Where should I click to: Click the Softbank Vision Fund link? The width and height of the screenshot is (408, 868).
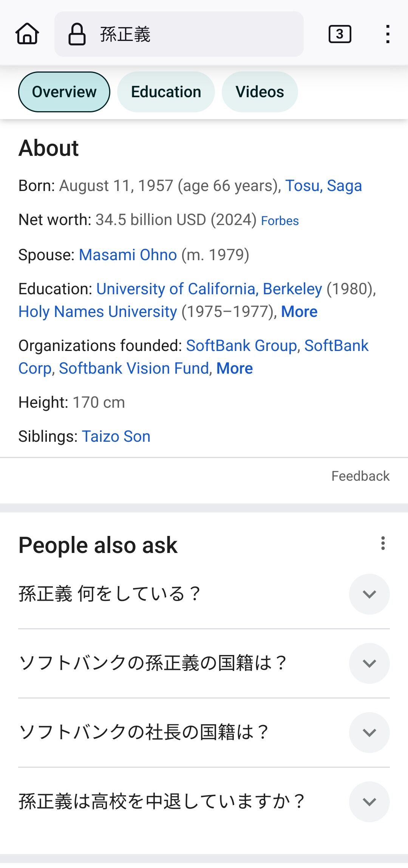tap(134, 368)
